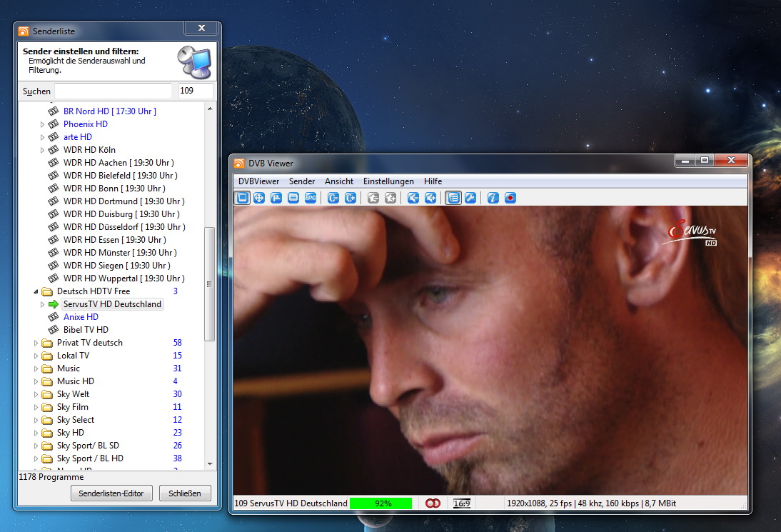Maximize the DVB Viewer window
781x532 pixels.
pyautogui.click(x=705, y=161)
